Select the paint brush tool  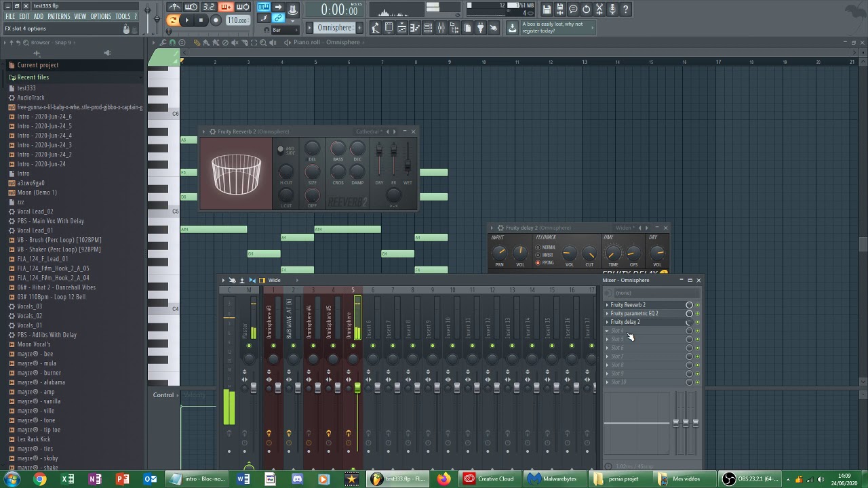coord(206,42)
